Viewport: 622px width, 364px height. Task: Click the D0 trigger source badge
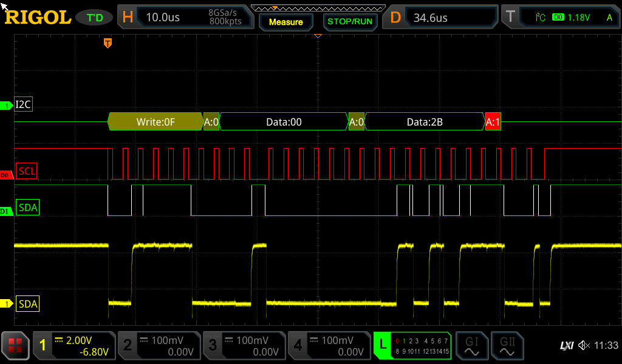tap(558, 17)
